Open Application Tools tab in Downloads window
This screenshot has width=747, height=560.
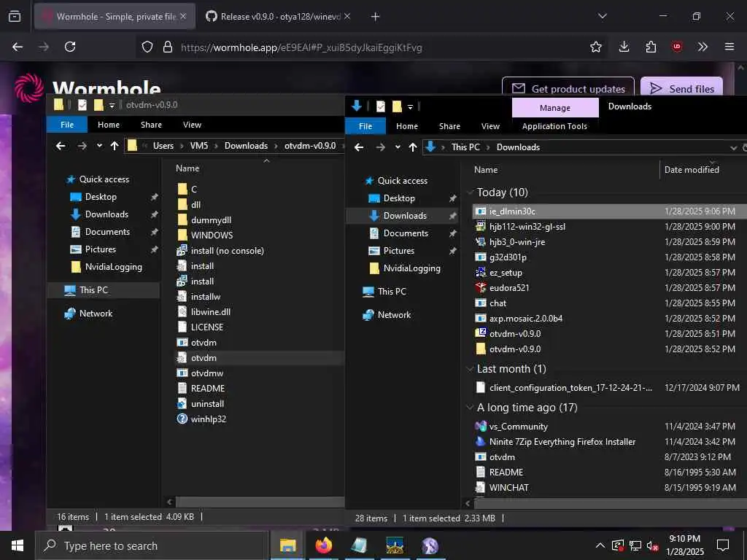point(554,126)
